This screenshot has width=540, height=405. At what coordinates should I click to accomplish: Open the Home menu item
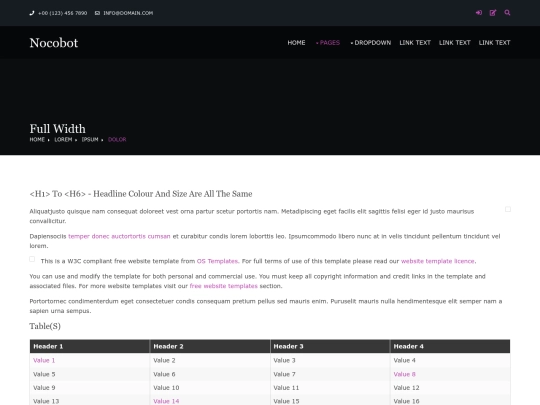coord(296,43)
